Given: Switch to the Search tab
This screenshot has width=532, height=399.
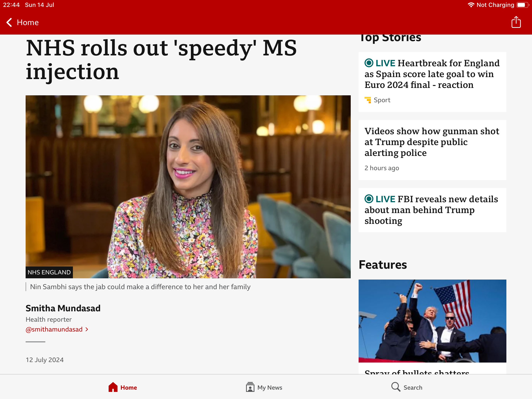Looking at the screenshot, I should click(413, 387).
